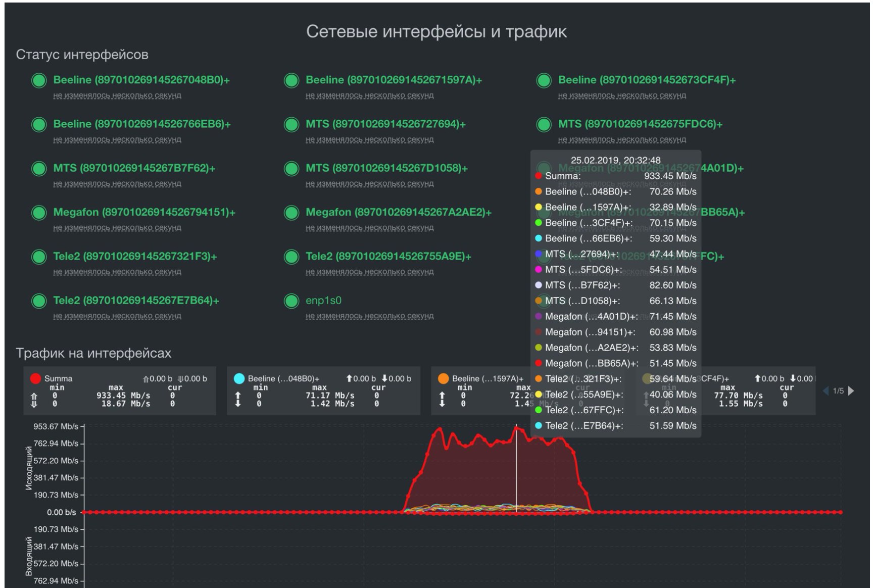Go to previous legend page arrow

click(826, 390)
